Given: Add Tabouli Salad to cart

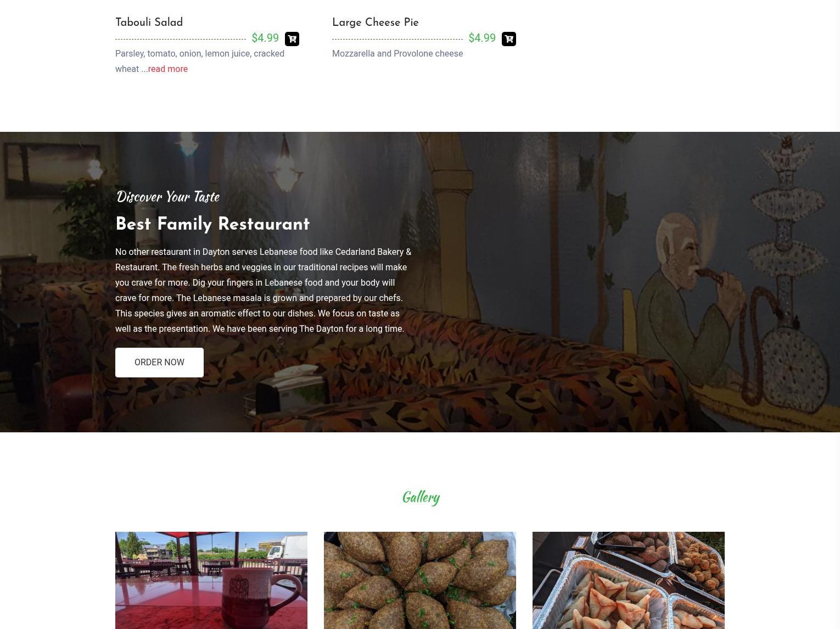Looking at the screenshot, I should click(x=292, y=39).
